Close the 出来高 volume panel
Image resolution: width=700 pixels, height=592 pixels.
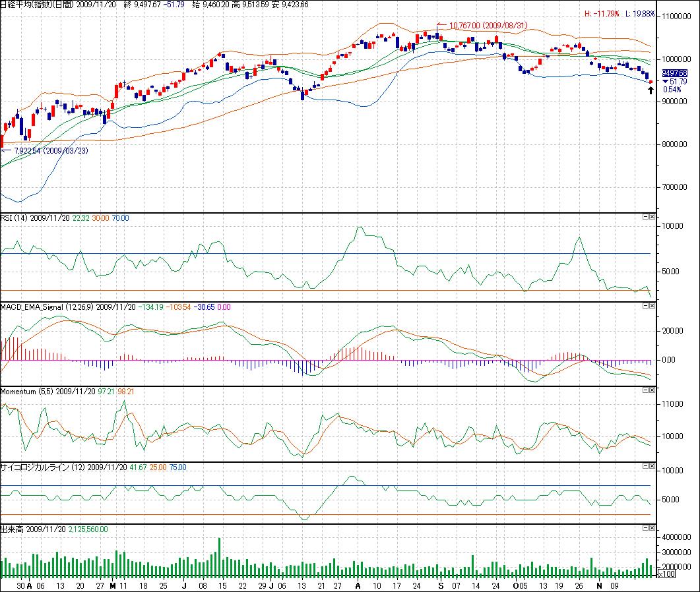[x=652, y=528]
